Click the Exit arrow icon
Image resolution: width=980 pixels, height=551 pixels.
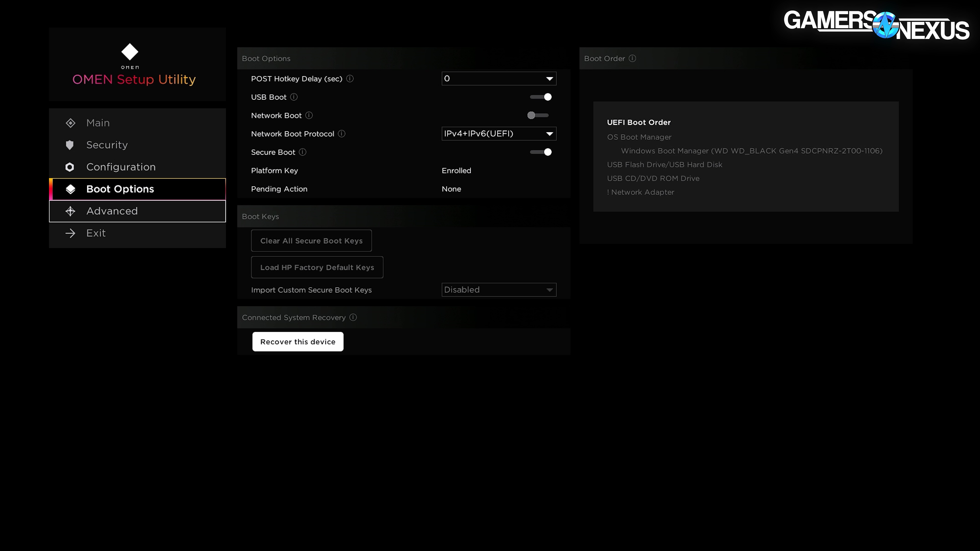[70, 233]
